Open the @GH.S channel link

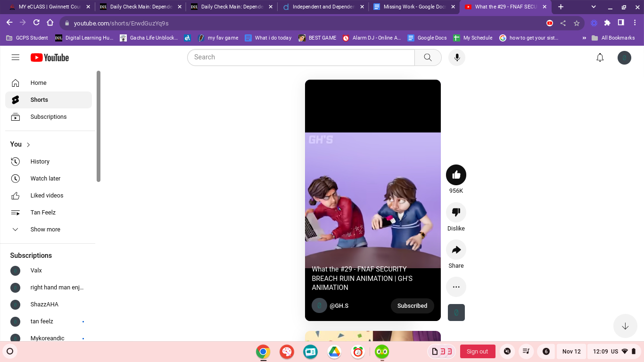pyautogui.click(x=339, y=305)
